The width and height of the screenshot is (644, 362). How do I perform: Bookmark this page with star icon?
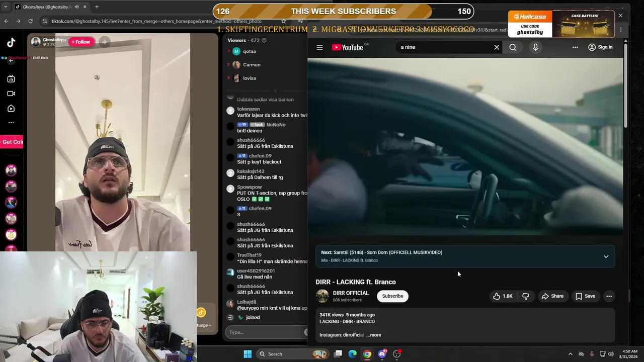284,21
